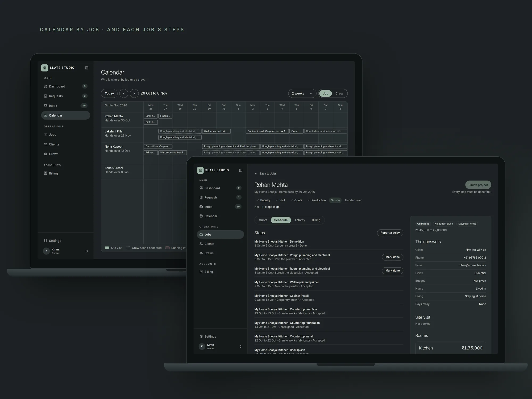This screenshot has height=399, width=532.
Task: Open Kitchen room card
Action: point(451,348)
